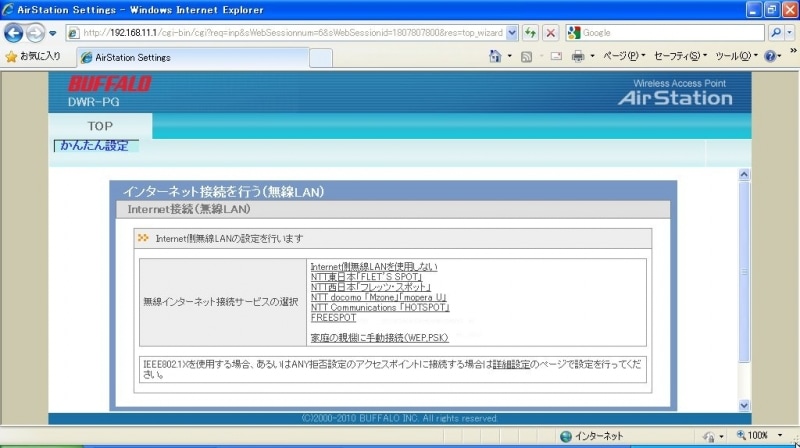Viewport: 800px width, 448px height.
Task: Click the DWR-PG model name text
Action: pos(93,102)
